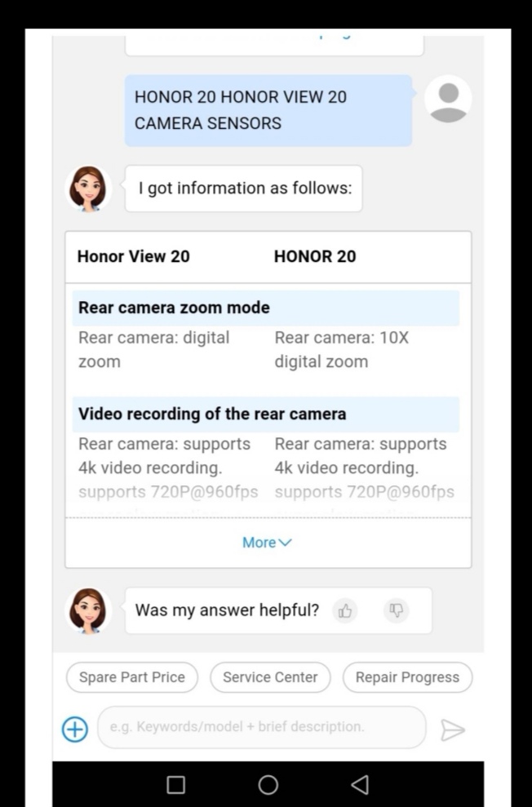
Task: Expand the comparison table with More
Action: click(x=267, y=543)
